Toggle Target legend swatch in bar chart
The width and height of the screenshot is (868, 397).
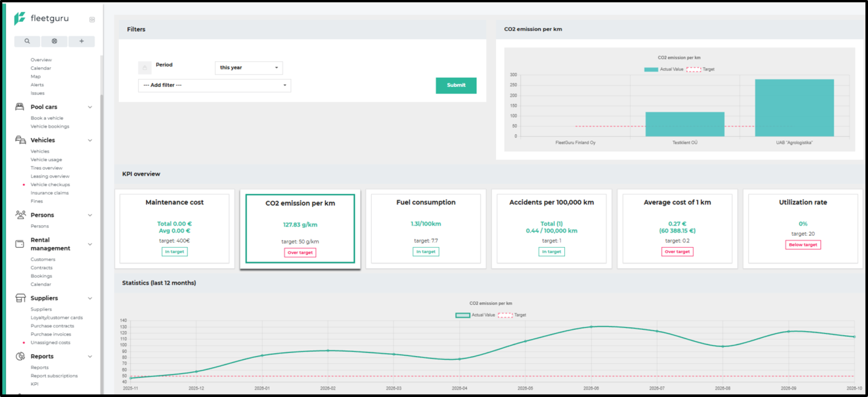pos(693,70)
